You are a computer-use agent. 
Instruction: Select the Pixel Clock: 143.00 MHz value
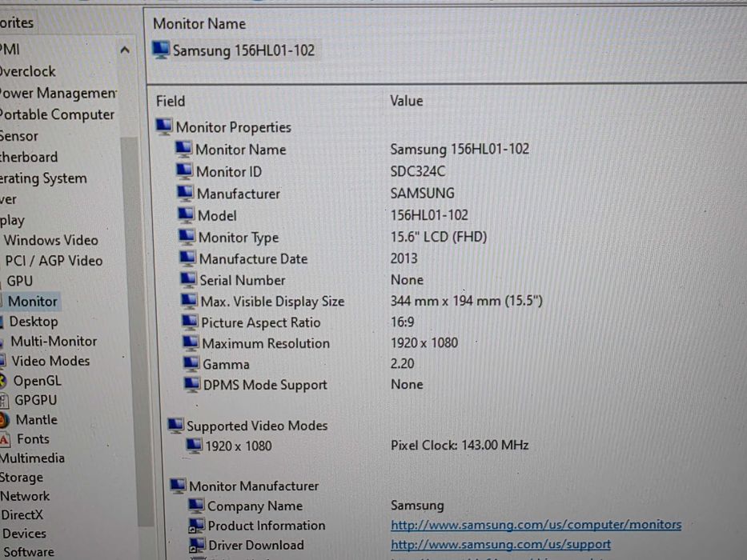[460, 446]
